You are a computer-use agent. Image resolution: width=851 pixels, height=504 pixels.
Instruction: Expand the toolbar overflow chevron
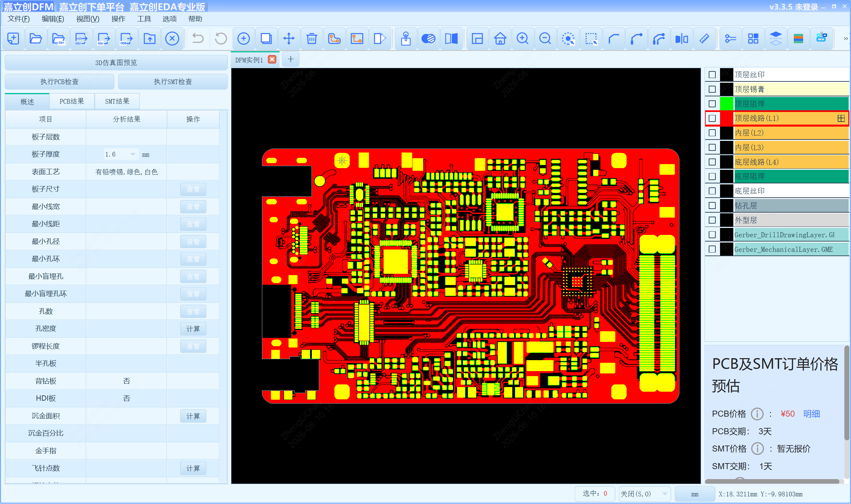point(846,39)
